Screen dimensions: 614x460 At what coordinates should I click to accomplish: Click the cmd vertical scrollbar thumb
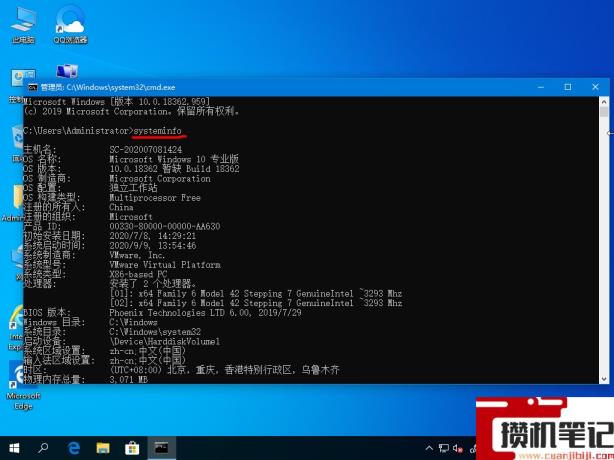pyautogui.click(x=603, y=112)
